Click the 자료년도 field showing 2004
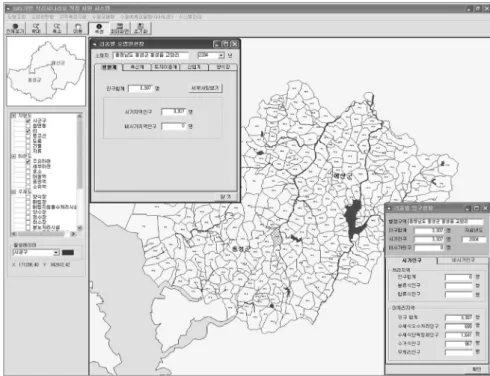 pos(474,239)
